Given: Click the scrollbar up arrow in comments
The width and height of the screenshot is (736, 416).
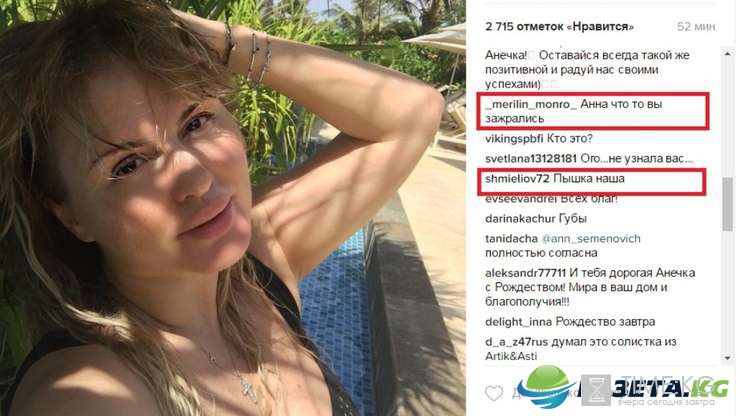Looking at the screenshot, I should click(x=728, y=54).
